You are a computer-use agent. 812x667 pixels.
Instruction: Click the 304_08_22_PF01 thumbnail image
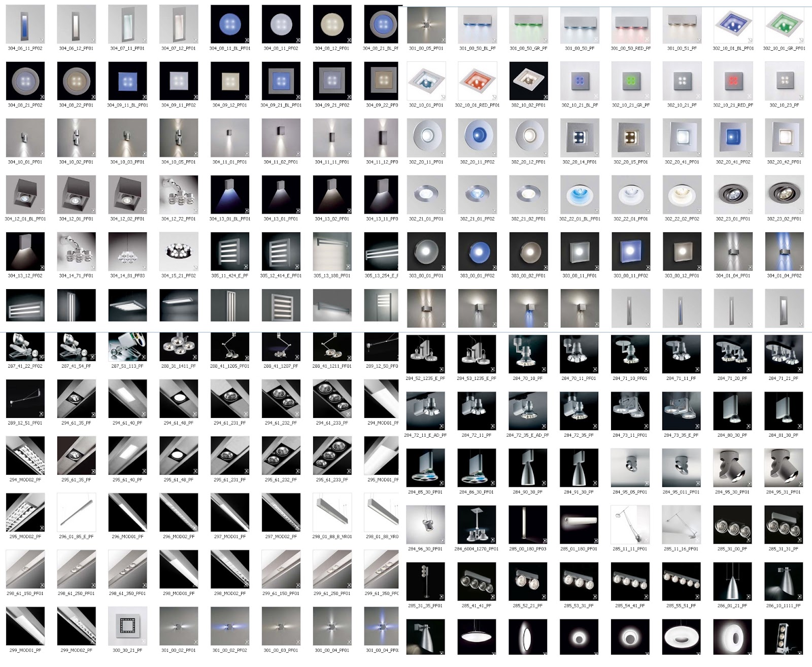(77, 81)
